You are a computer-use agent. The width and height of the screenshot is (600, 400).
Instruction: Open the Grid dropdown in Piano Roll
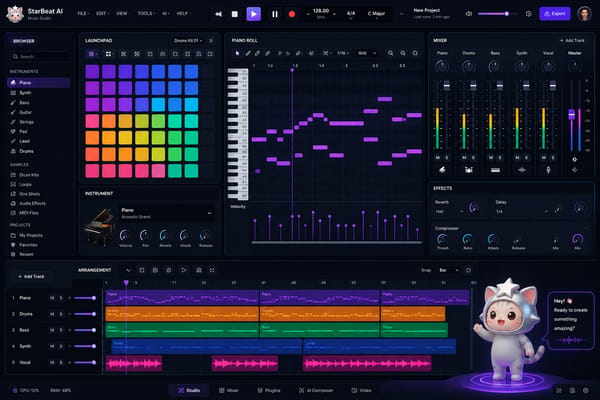(x=367, y=53)
